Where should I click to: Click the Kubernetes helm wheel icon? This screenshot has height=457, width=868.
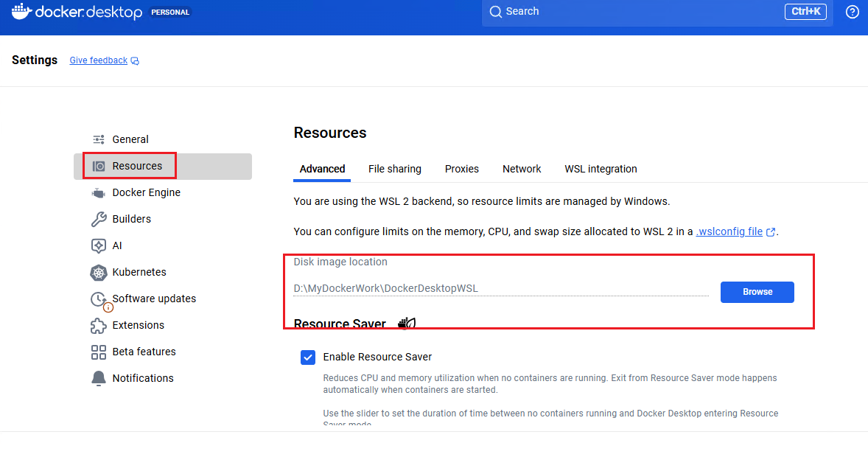99,272
